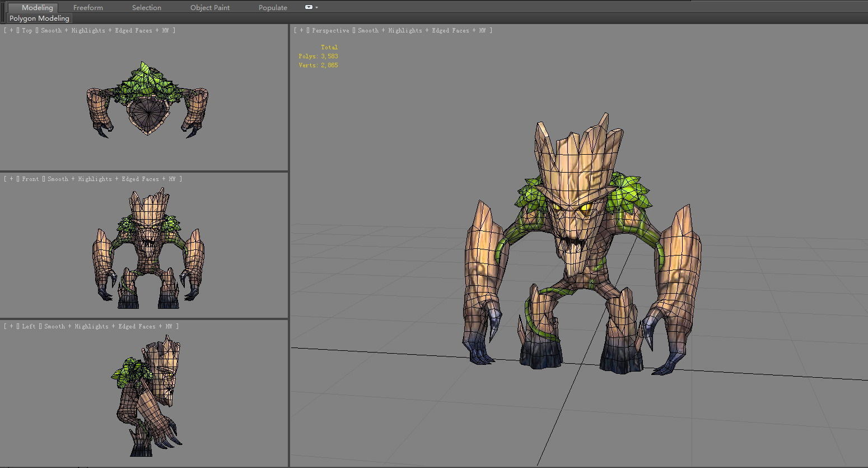Select tree monster in Perspective viewport
Viewport: 868px width, 468px height.
point(581,244)
